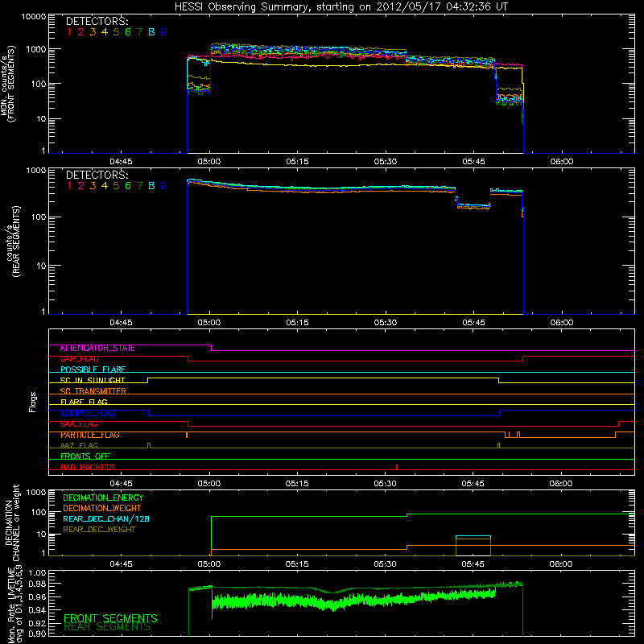Select blue detector 9 in rear segments legend
The image size is (644, 644).
[163, 186]
